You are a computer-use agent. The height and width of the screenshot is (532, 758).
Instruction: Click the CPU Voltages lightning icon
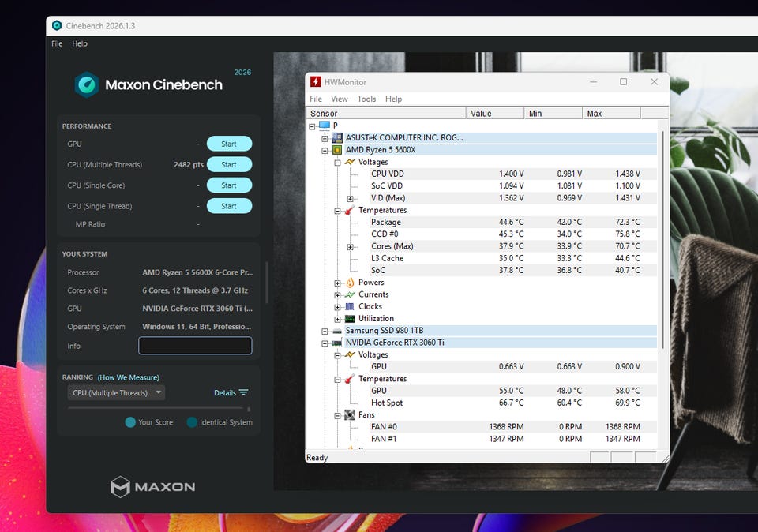(350, 162)
